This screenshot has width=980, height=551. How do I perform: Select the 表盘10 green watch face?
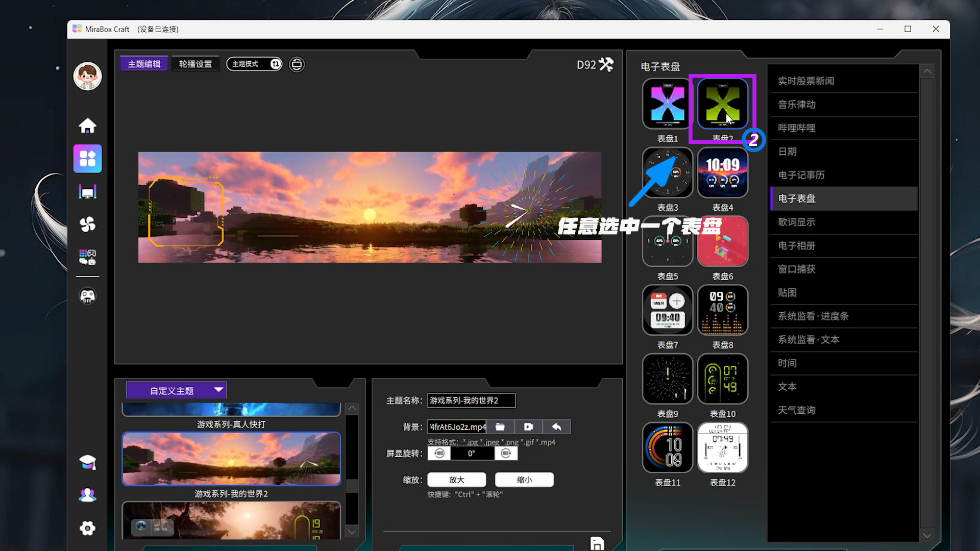[723, 379]
